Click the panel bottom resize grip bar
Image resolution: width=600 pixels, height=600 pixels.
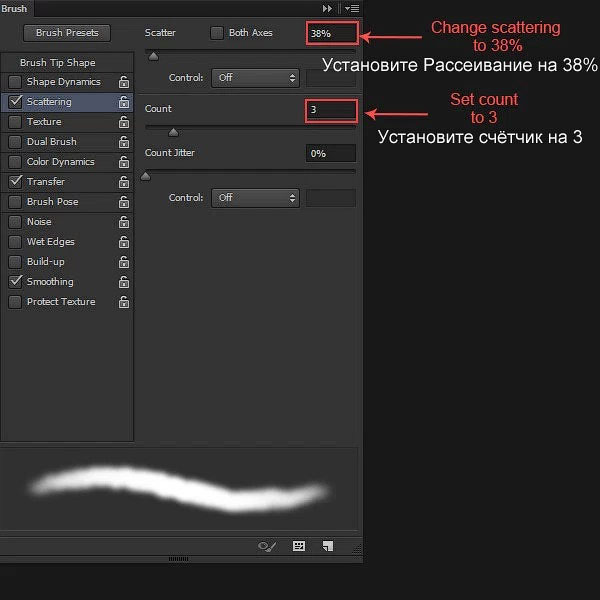pyautogui.click(x=178, y=559)
